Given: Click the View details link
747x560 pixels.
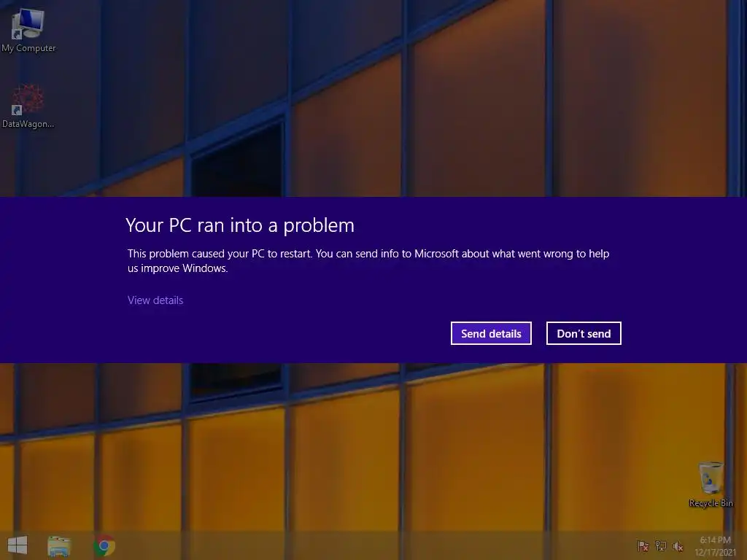Looking at the screenshot, I should [155, 300].
